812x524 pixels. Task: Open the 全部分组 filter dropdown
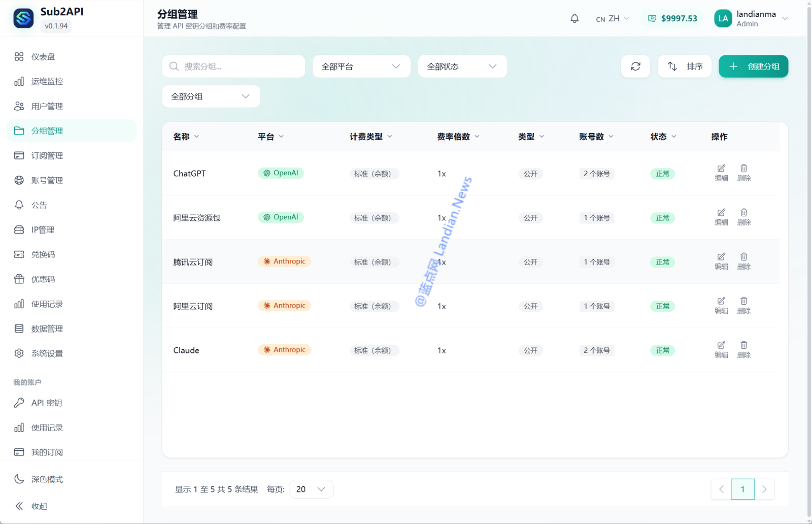(211, 96)
